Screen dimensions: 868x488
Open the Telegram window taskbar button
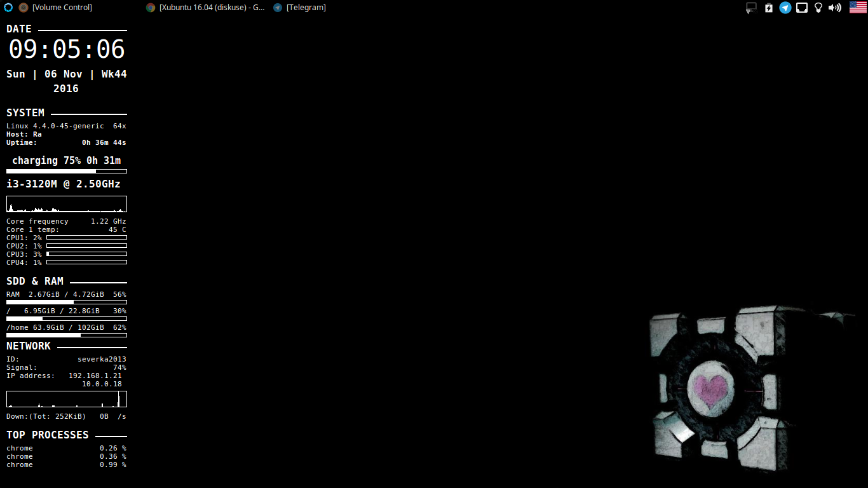pyautogui.click(x=299, y=8)
